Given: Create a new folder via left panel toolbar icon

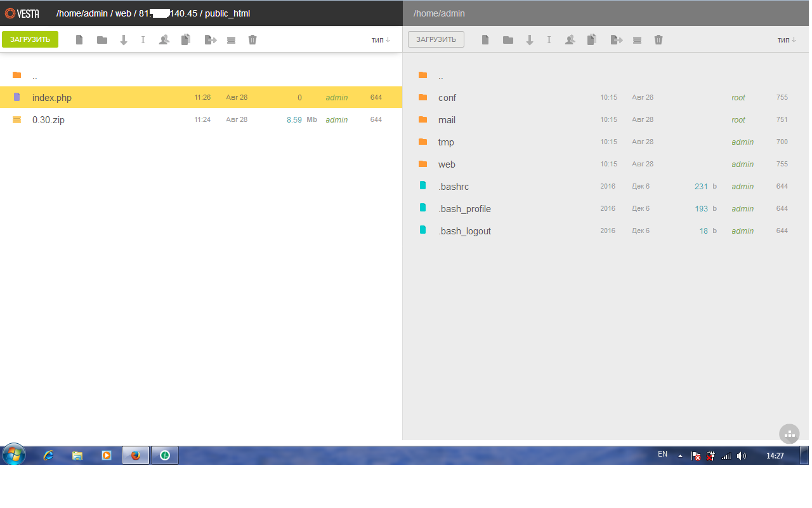Looking at the screenshot, I should click(102, 40).
